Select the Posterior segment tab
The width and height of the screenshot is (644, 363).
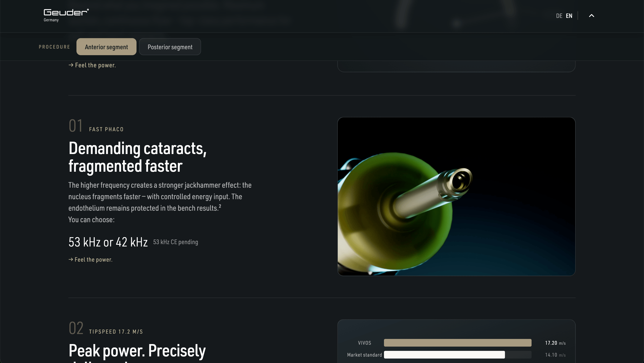pos(170,47)
